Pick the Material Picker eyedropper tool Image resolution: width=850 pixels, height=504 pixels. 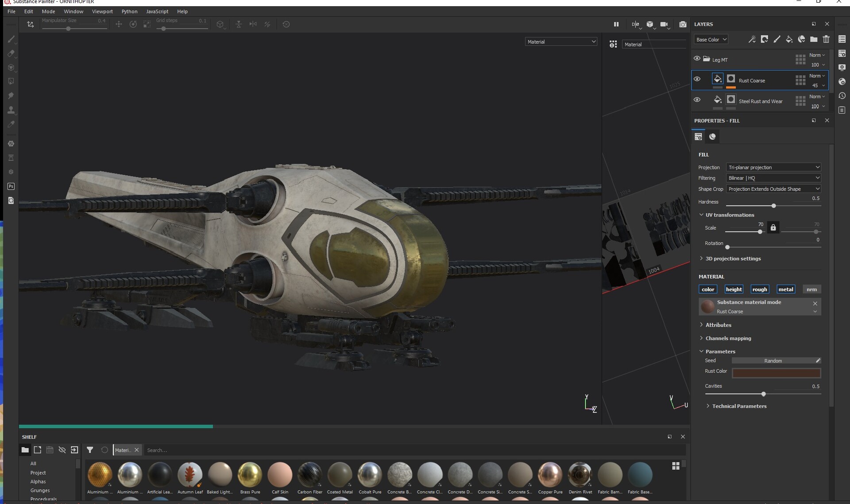(11, 124)
